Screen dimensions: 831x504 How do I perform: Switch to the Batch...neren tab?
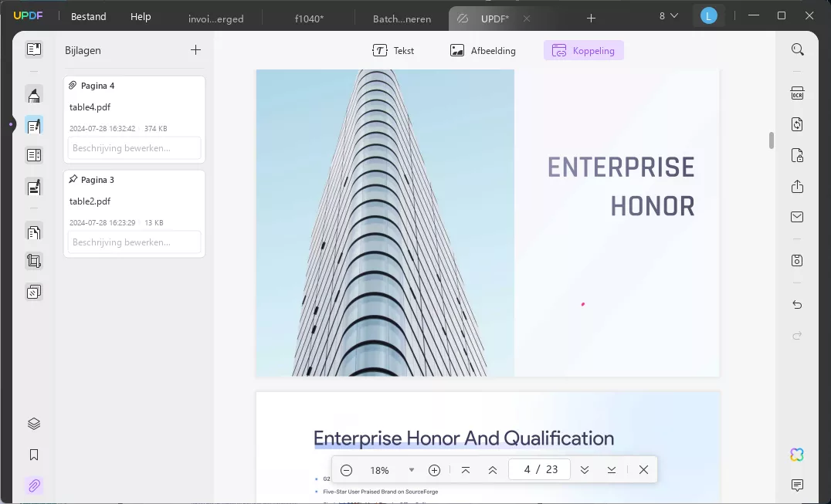402,19
